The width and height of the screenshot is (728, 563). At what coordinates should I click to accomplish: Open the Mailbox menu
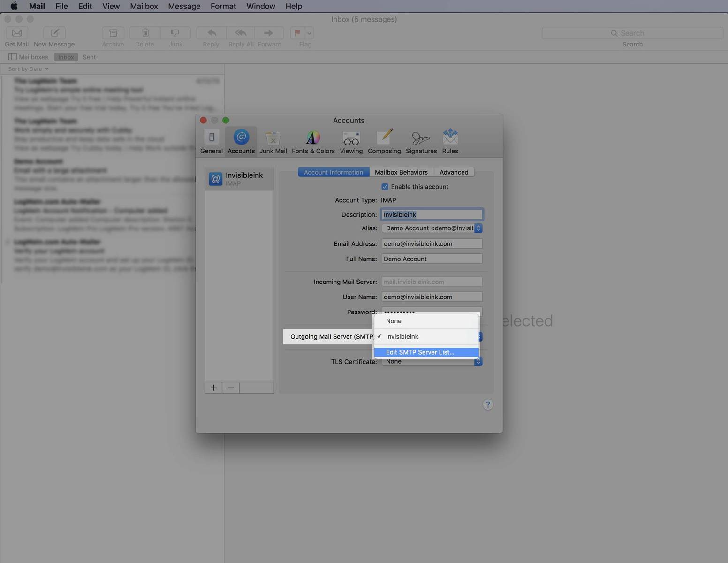point(144,6)
